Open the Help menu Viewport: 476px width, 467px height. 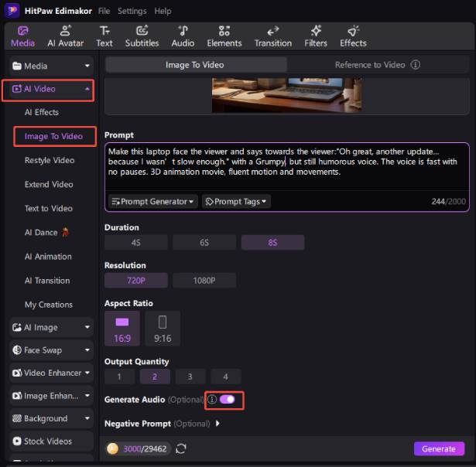click(163, 11)
